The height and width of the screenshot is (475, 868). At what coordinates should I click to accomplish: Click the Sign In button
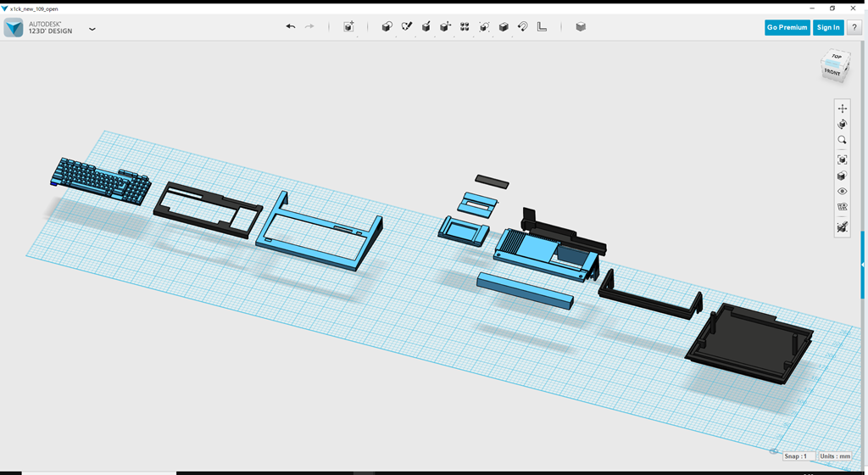tap(827, 27)
